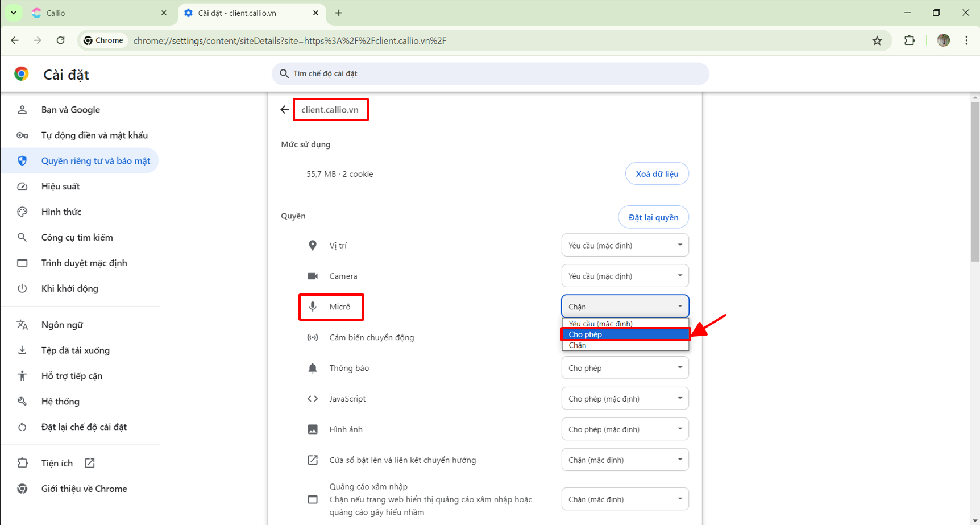Open the Thông báo permission dropdown
The image size is (980, 525).
point(625,368)
